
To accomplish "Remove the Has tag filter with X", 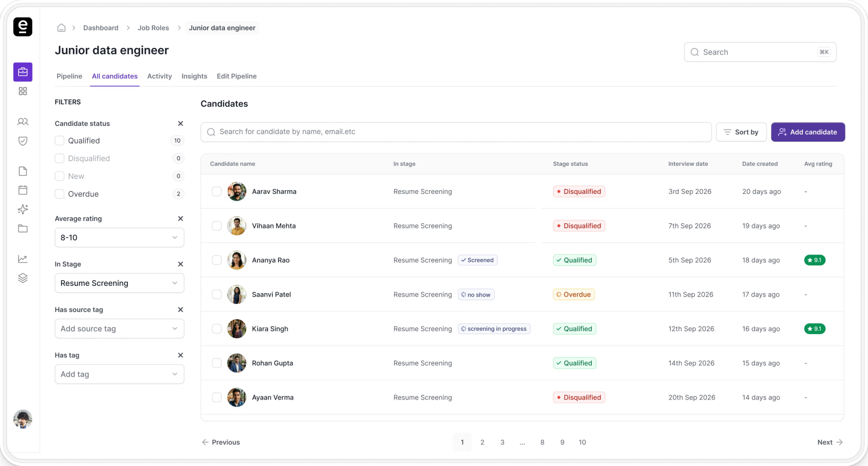I will point(180,355).
